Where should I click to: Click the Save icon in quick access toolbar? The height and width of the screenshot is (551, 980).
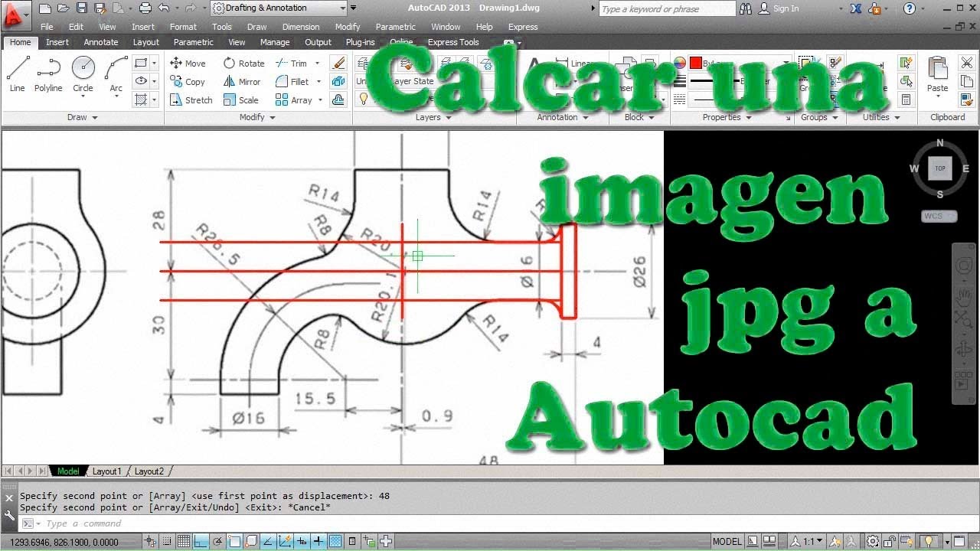81,8
